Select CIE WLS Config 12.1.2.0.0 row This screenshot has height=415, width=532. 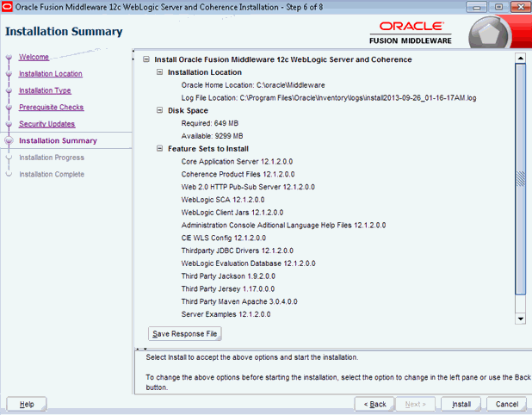pyautogui.click(x=224, y=238)
